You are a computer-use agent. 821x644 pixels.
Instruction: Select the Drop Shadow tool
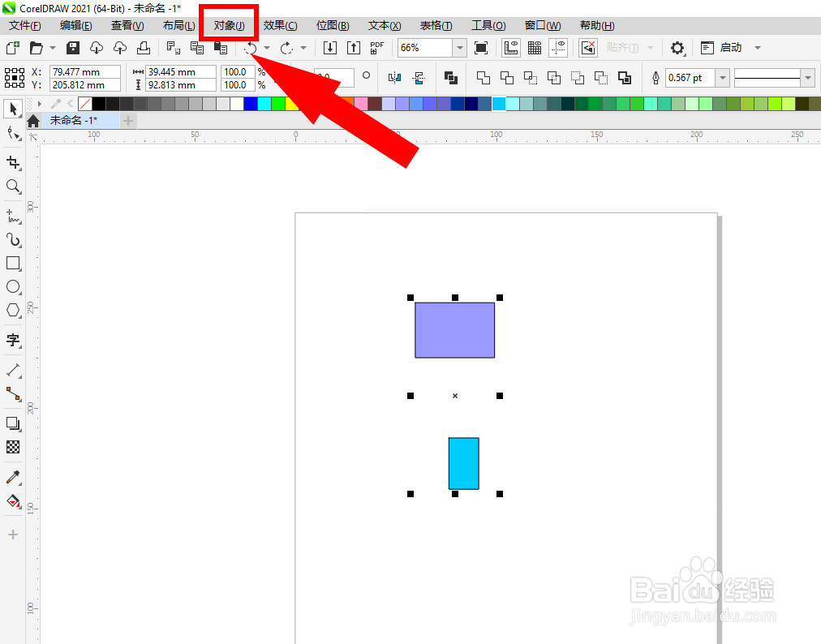[x=12, y=423]
